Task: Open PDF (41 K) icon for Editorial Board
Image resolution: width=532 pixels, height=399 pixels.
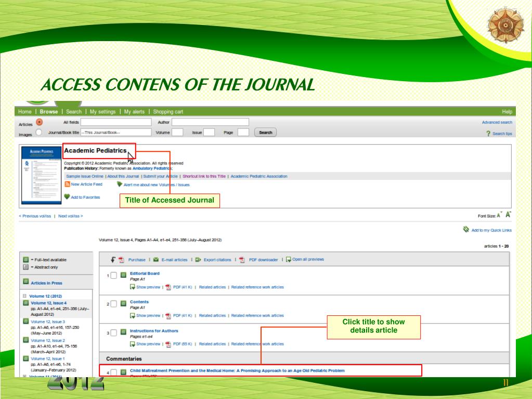Action: coord(168,287)
